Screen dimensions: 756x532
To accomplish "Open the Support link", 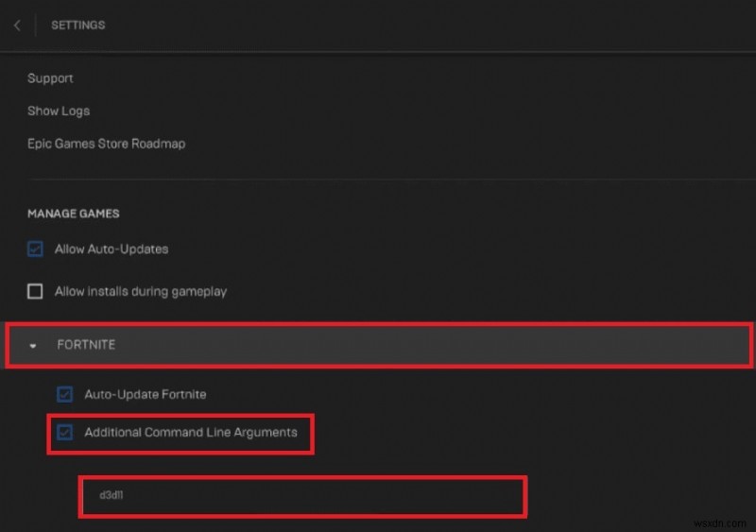I will point(50,78).
